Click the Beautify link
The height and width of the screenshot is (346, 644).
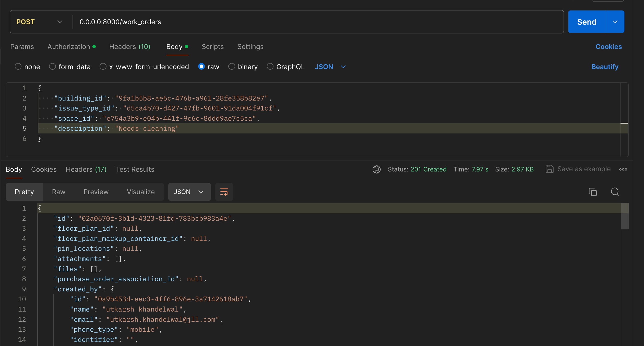(605, 67)
